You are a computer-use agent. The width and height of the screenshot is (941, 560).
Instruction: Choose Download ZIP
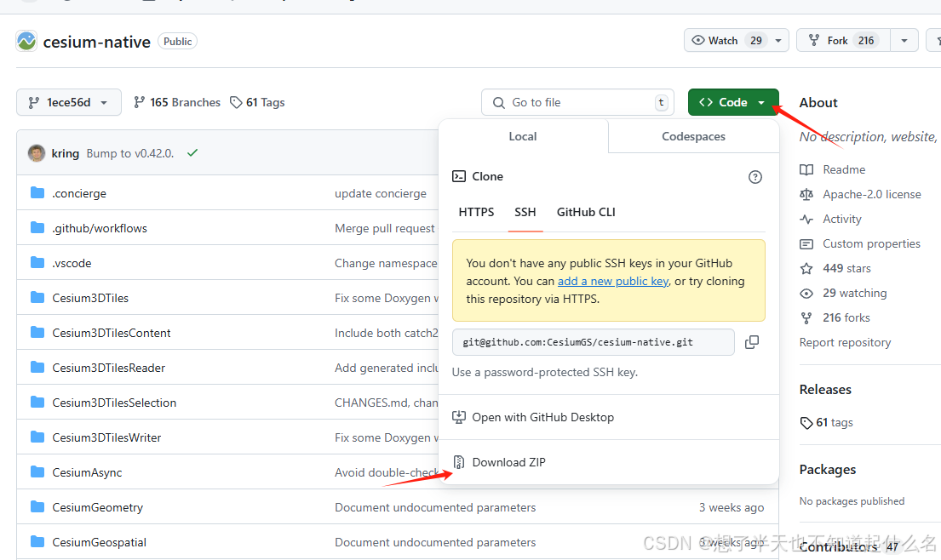pyautogui.click(x=508, y=462)
